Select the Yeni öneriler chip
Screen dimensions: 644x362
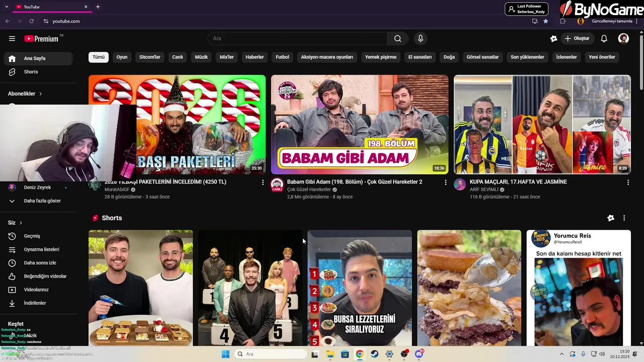[x=602, y=57]
